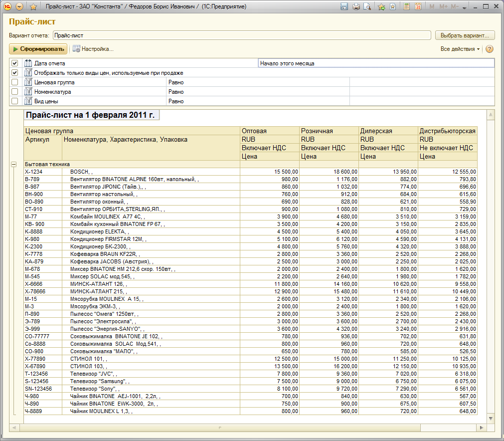Click the Не включает НДС header cell

(448, 148)
